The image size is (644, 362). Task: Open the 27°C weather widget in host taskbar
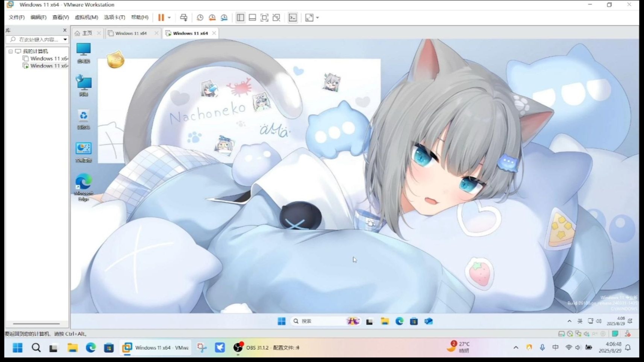[x=458, y=347]
